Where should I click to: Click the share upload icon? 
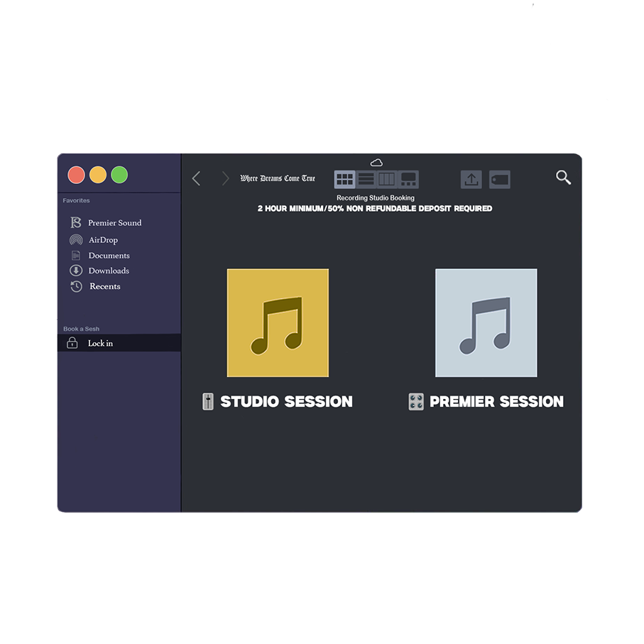click(471, 180)
